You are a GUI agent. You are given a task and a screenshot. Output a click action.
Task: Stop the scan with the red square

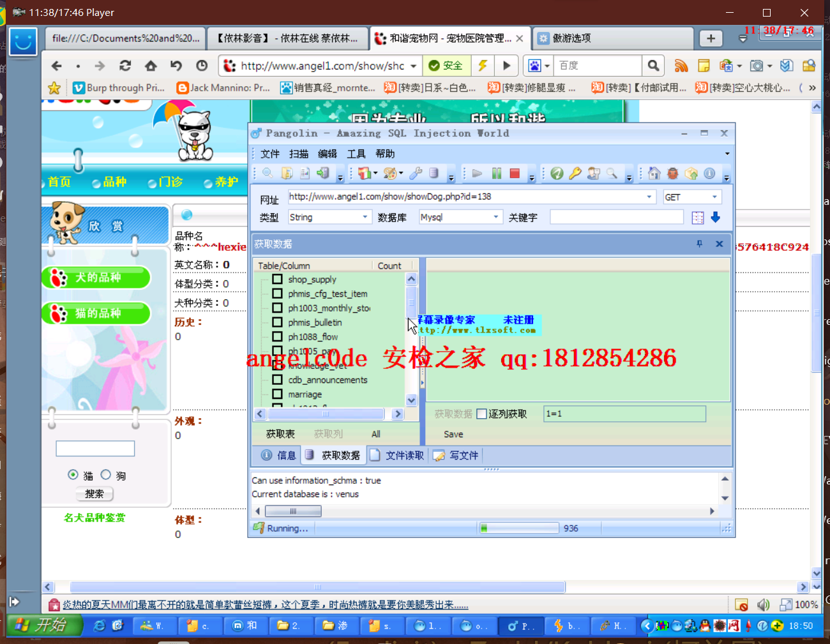tap(515, 174)
